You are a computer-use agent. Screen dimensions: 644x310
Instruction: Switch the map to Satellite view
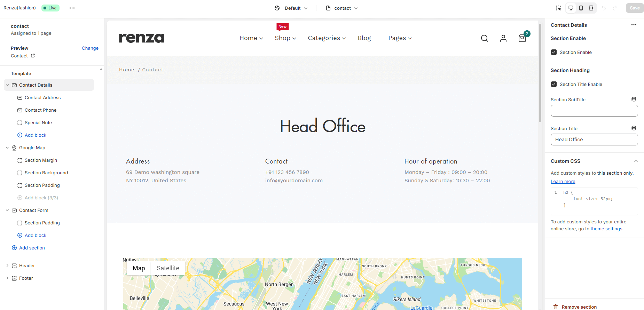[168, 268]
